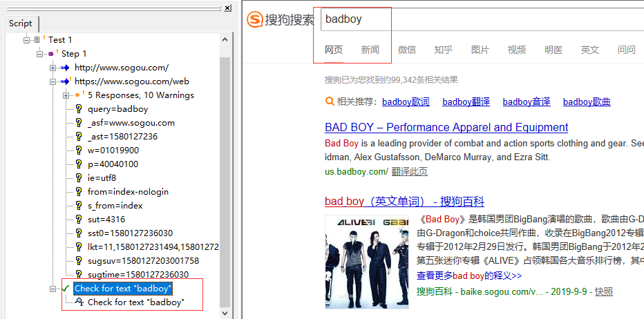This screenshot has width=644, height=319.
Task: Open BAD BOY – Performance Apparel and Equipment result
Action: coord(446,127)
